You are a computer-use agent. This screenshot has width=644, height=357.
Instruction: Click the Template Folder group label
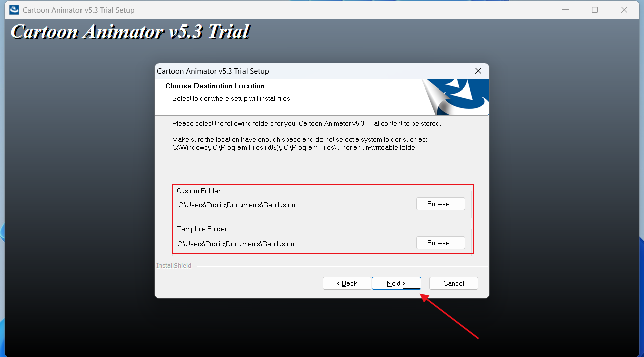(x=202, y=229)
